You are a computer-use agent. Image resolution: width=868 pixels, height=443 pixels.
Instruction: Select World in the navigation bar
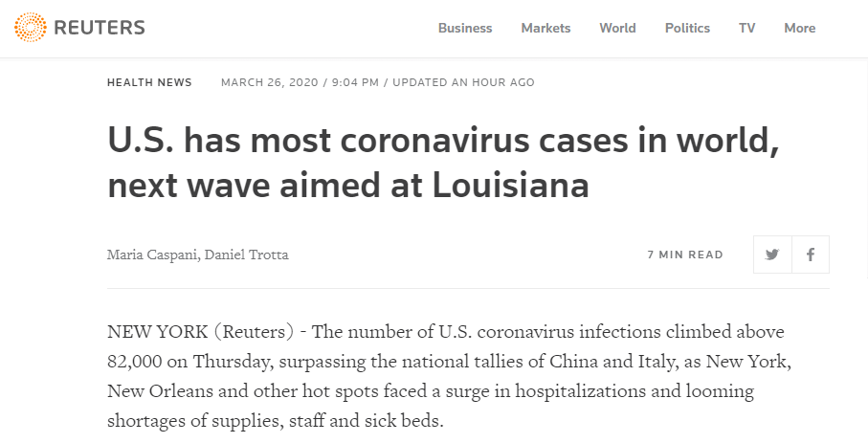tap(617, 28)
